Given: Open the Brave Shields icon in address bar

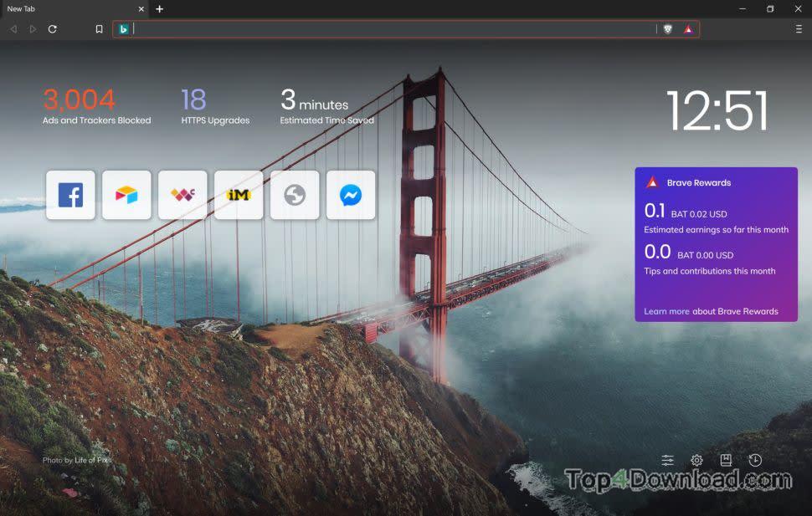Looking at the screenshot, I should pyautogui.click(x=667, y=28).
